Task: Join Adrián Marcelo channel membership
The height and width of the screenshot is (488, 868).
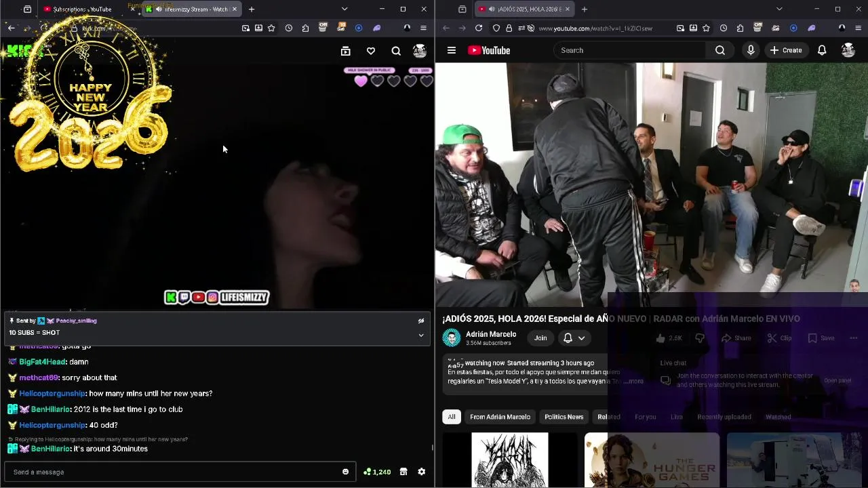Action: 540,338
